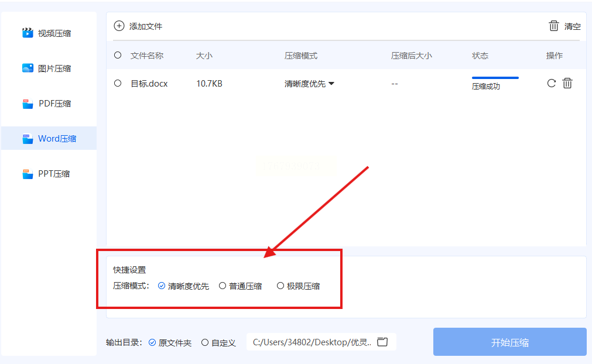Toggle the select-all circle in header
The height and width of the screenshot is (364, 592).
click(118, 56)
